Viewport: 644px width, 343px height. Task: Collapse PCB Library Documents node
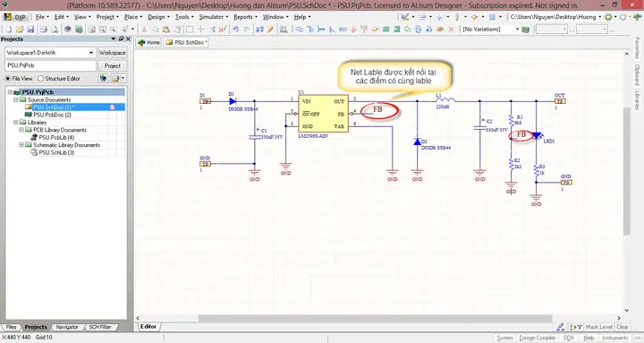click(x=21, y=130)
